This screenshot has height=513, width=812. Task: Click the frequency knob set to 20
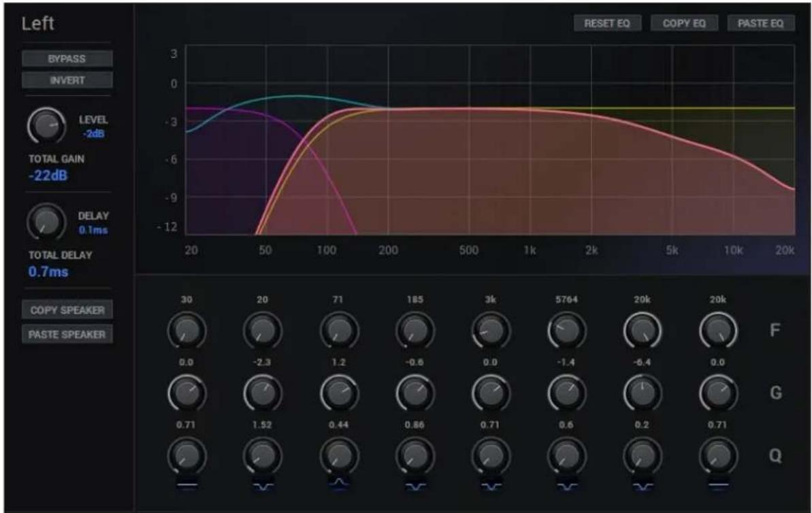click(263, 330)
